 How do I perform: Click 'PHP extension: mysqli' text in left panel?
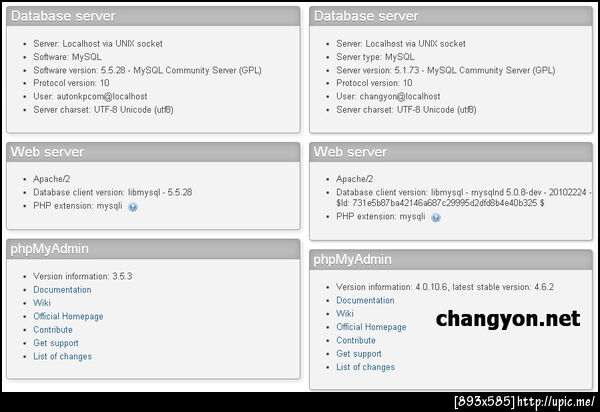78,206
